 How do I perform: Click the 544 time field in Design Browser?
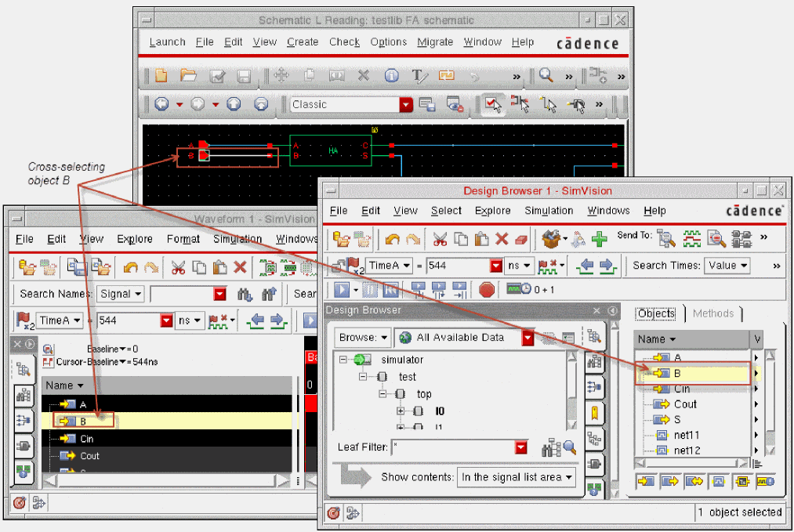458,266
